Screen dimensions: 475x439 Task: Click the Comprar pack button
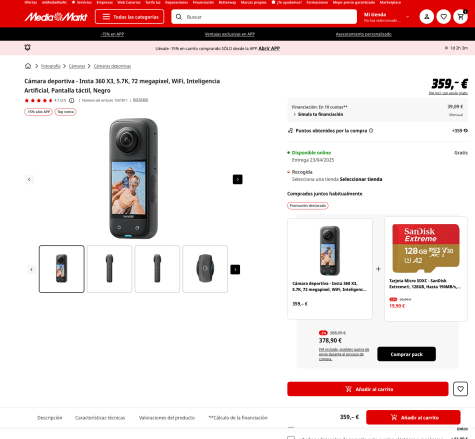[406, 354]
